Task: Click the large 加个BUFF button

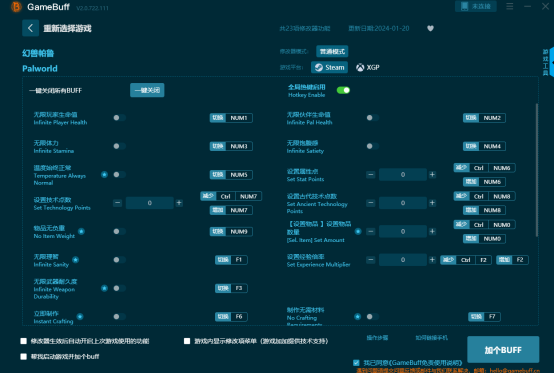Action: point(503,350)
